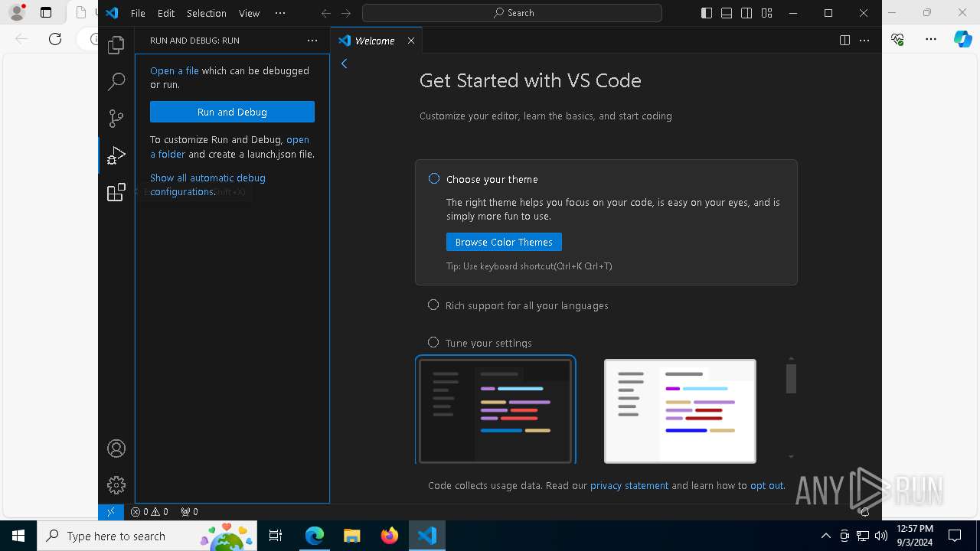The height and width of the screenshot is (551, 980).
Task: Open forwarded ports indicator in status bar
Action: [x=189, y=512]
